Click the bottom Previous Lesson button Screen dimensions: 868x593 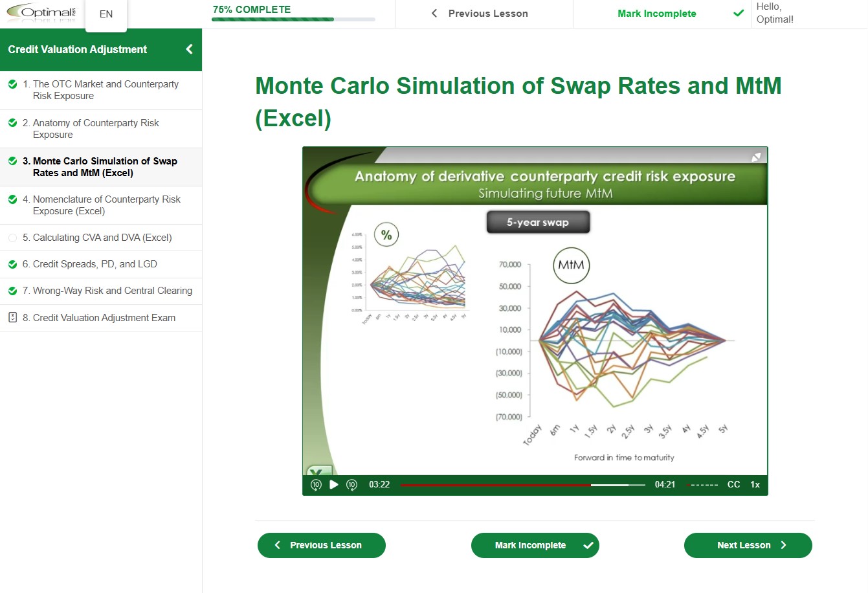point(321,545)
